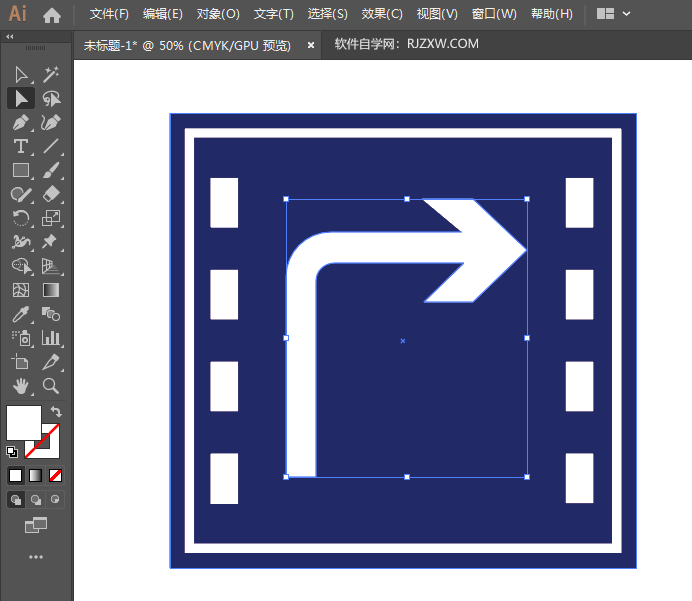The width and height of the screenshot is (692, 601).
Task: Select the Slice tool
Action: [x=51, y=362]
